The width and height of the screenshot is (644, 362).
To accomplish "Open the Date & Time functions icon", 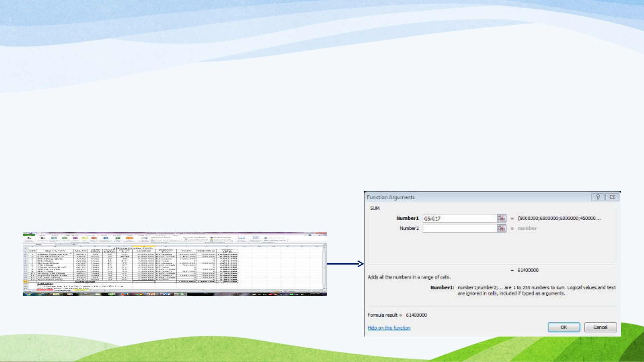I will click(94, 238).
